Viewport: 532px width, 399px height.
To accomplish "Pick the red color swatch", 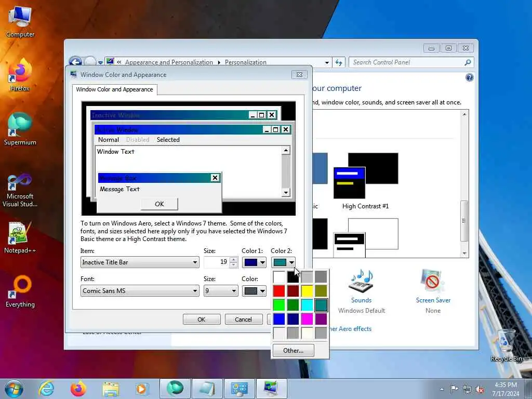I will [x=279, y=291].
